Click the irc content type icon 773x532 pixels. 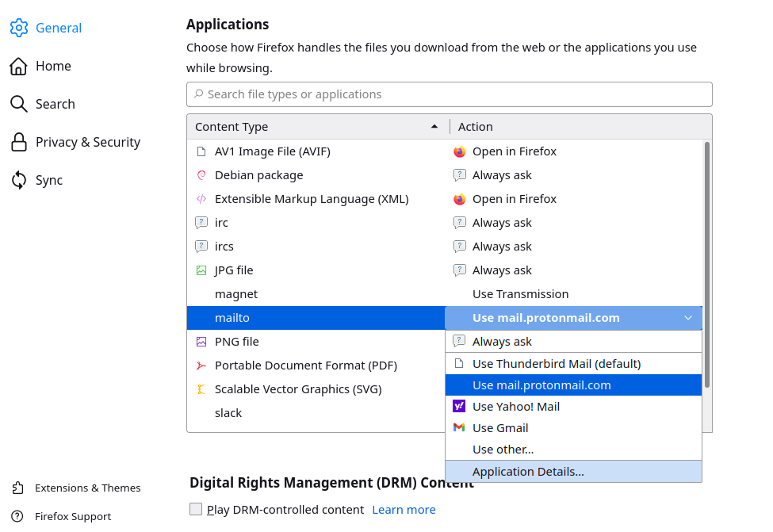point(201,222)
